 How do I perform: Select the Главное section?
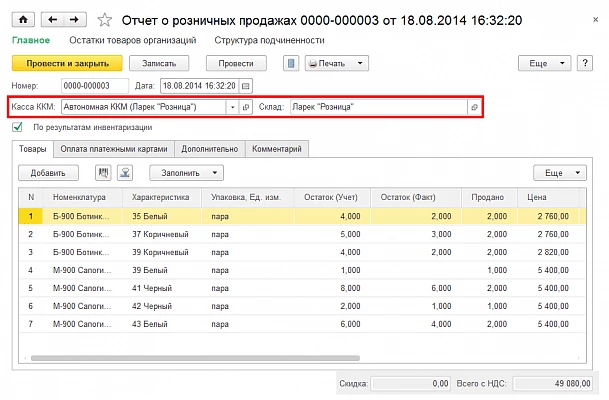coord(31,40)
